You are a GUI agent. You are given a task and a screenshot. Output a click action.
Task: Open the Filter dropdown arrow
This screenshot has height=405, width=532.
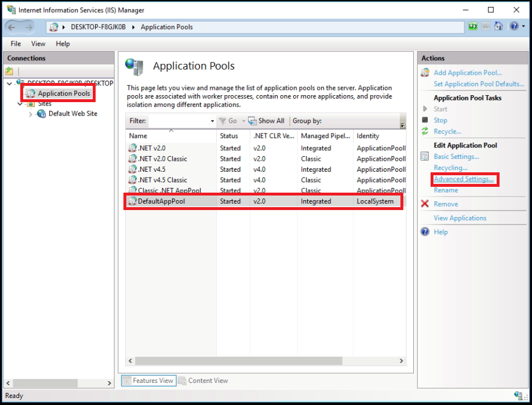click(x=212, y=121)
